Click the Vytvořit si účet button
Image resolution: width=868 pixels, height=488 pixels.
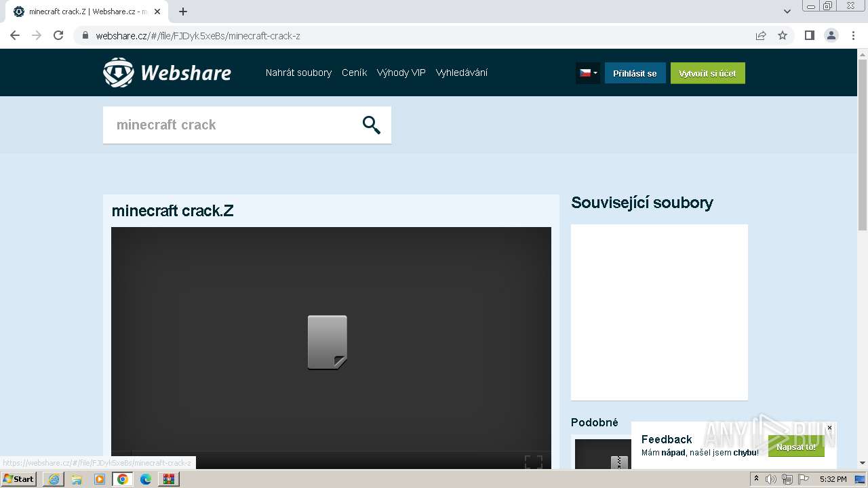pyautogui.click(x=708, y=73)
